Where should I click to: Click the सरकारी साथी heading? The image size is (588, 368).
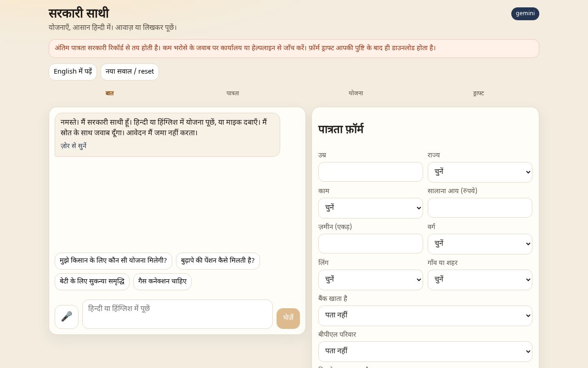coord(79,13)
